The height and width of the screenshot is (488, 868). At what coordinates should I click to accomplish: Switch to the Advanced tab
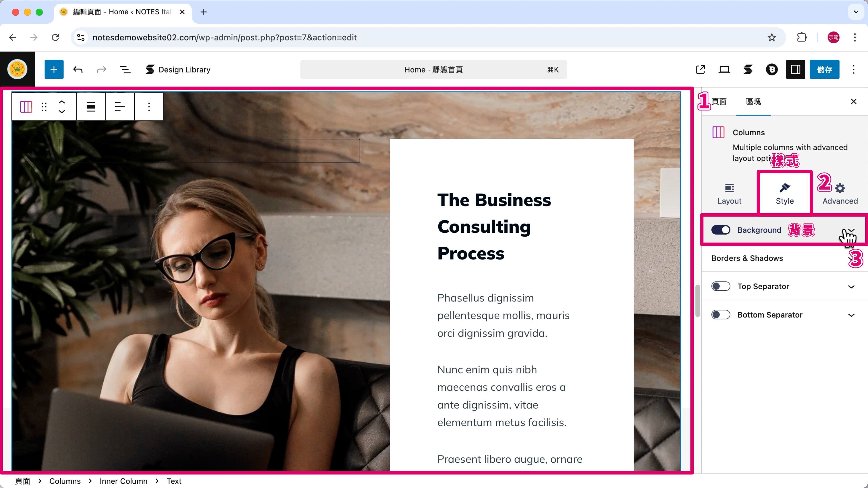(840, 194)
